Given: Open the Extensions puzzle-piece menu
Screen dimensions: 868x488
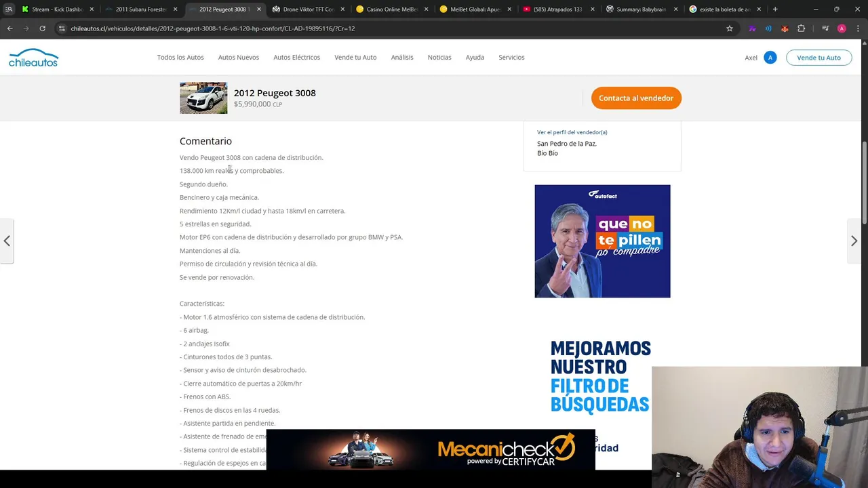Looking at the screenshot, I should click(802, 28).
